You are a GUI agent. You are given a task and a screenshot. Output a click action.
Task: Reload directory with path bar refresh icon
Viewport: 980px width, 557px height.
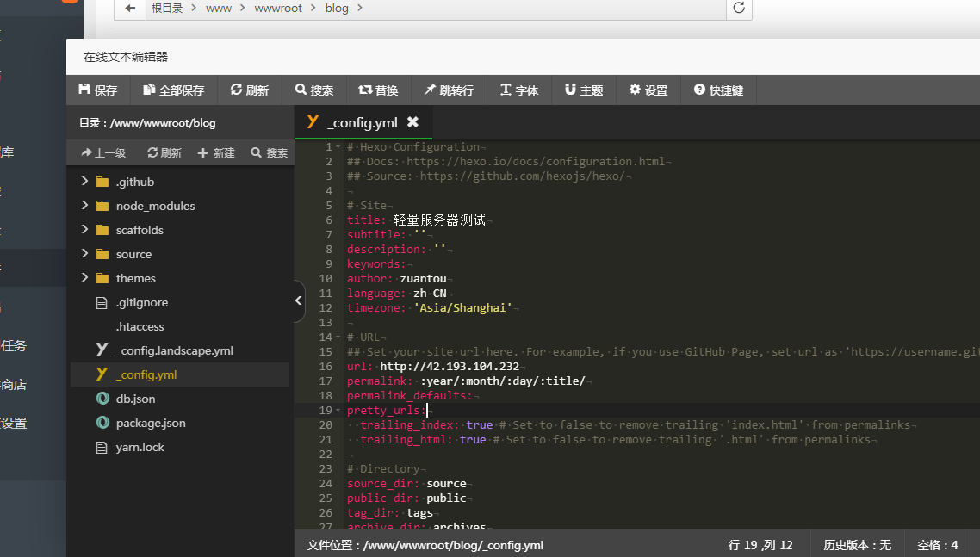(739, 8)
